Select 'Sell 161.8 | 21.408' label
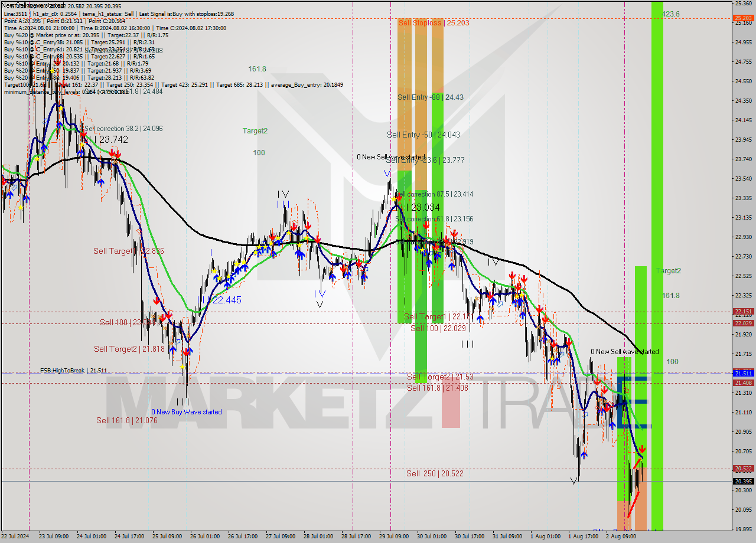 click(437, 388)
